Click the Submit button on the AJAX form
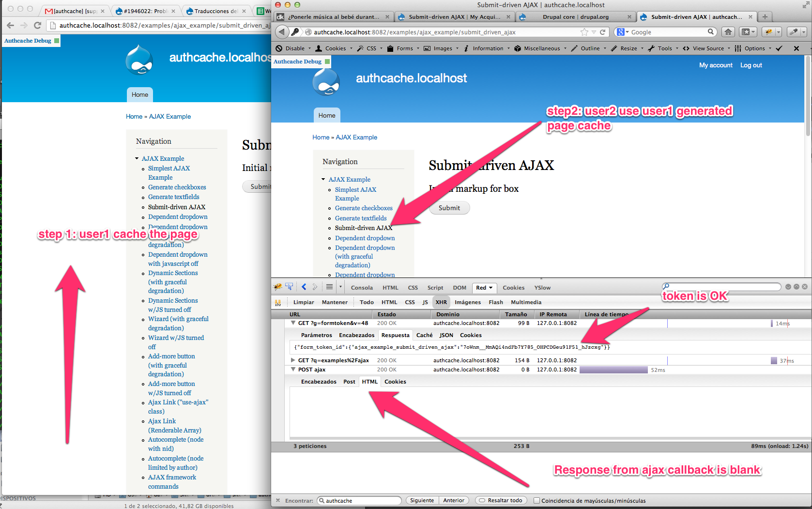812x509 pixels. pyautogui.click(x=449, y=208)
